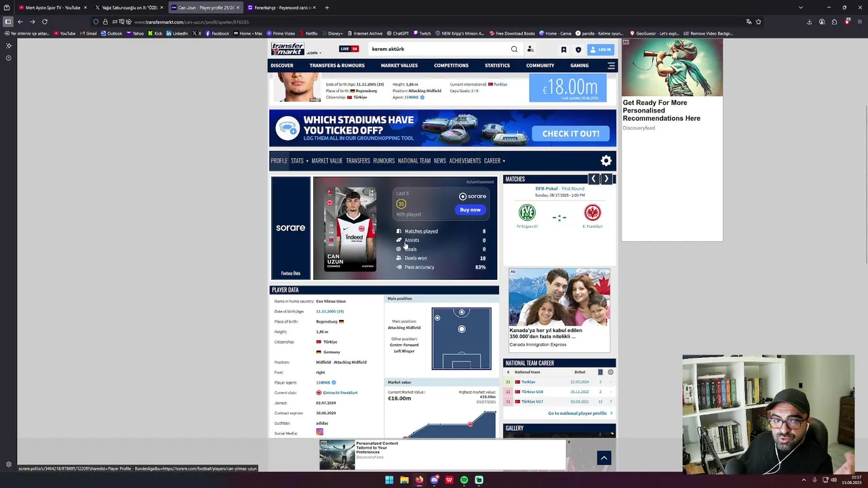This screenshot has height=488, width=868.
Task: Click Windows Start button in taskbar
Action: point(389,480)
